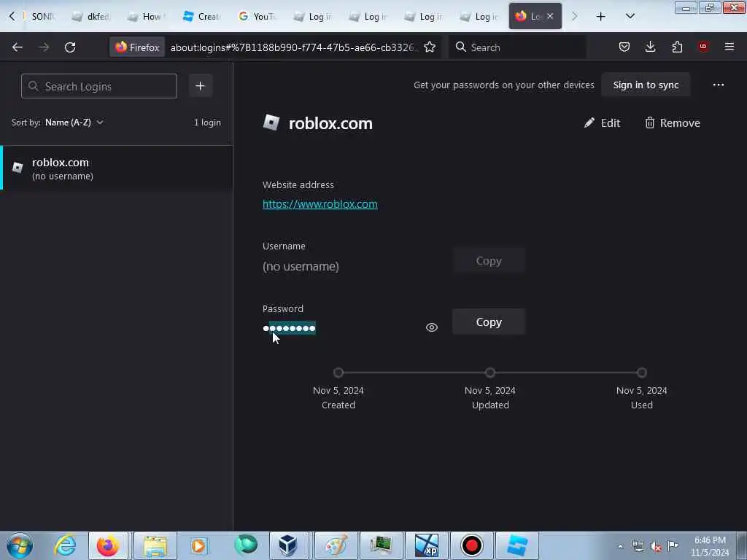Click the Firefox identity badge in address bar
This screenshot has height=560, width=747.
tap(137, 47)
